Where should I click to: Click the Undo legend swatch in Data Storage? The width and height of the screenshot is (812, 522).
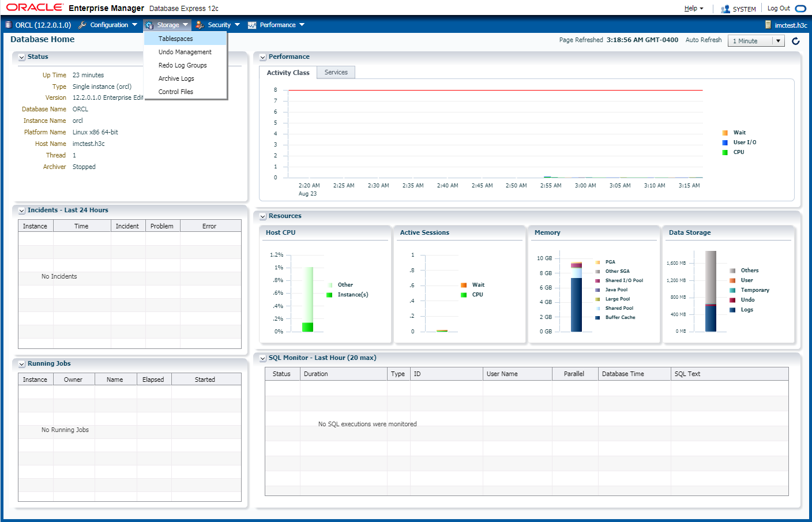(732, 300)
